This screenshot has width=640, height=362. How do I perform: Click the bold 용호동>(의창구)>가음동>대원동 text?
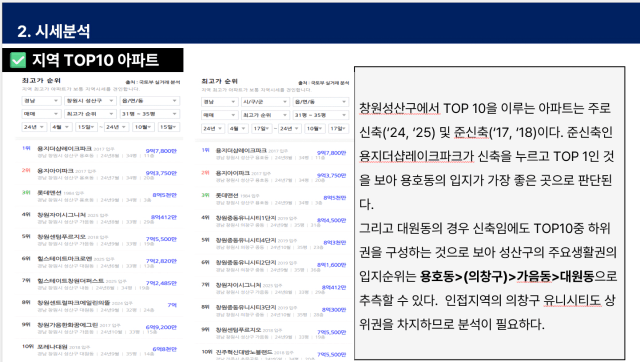point(507,276)
